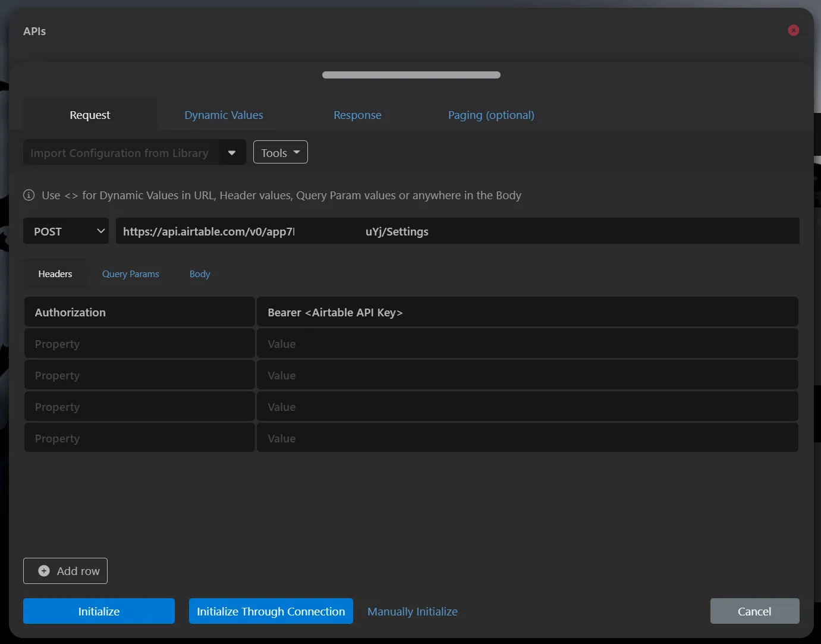Add a new header row
Viewport: 821px width, 644px height.
pyautogui.click(x=65, y=571)
